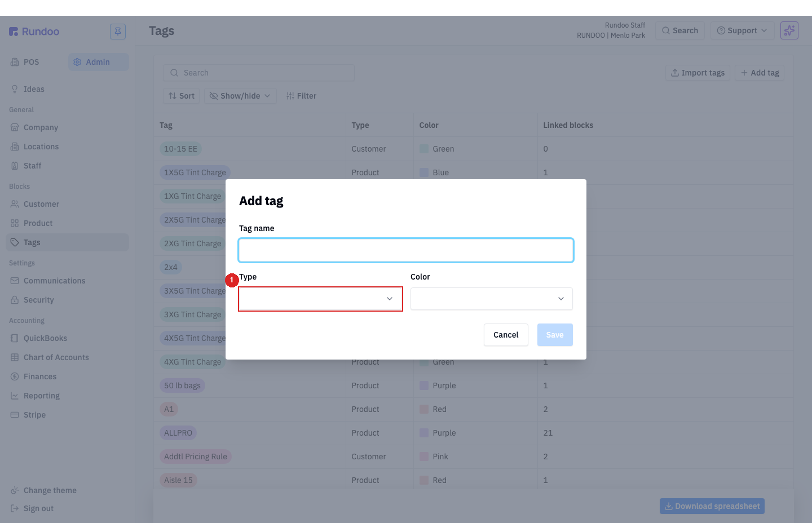
Task: Open the Type dropdown in Add tag
Action: [320, 299]
